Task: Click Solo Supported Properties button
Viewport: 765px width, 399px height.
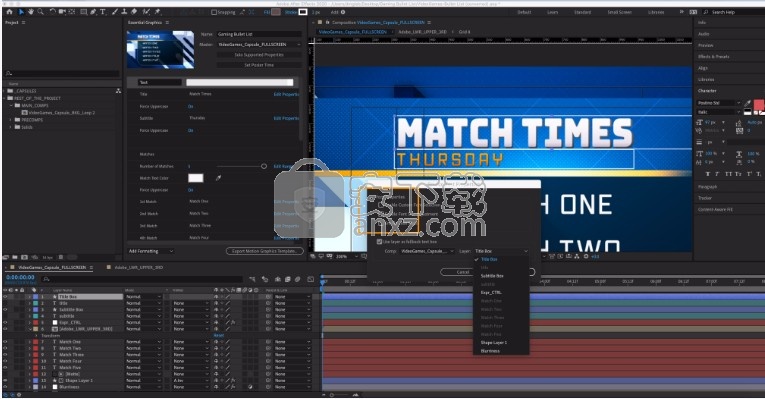Action: click(x=259, y=55)
